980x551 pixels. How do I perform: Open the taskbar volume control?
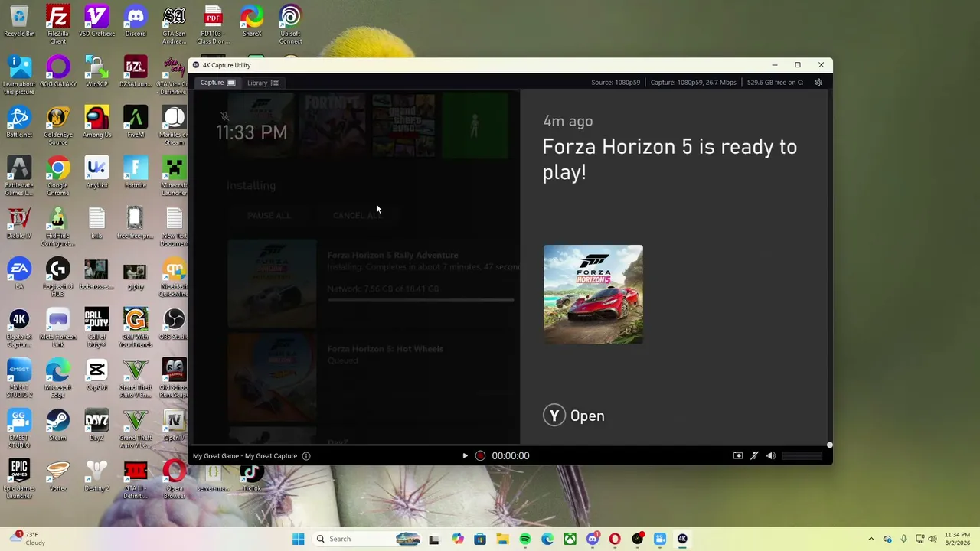click(933, 539)
